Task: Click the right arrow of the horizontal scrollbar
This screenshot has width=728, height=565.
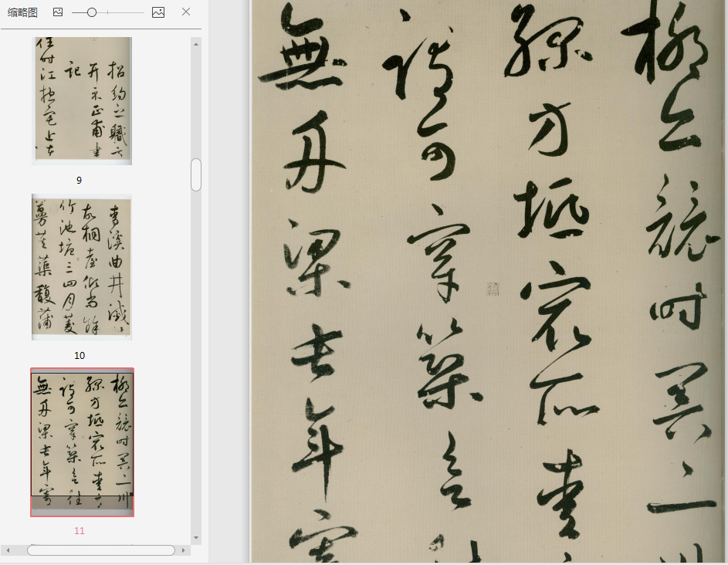Action: click(184, 550)
